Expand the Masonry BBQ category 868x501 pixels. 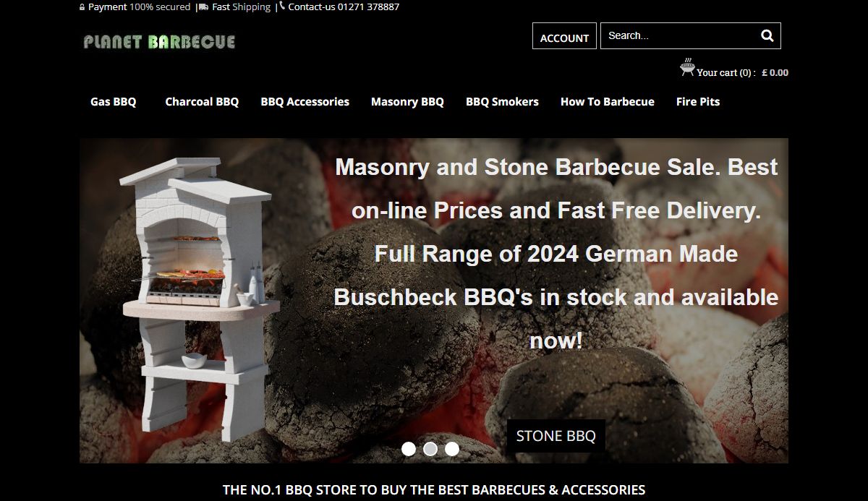click(407, 102)
